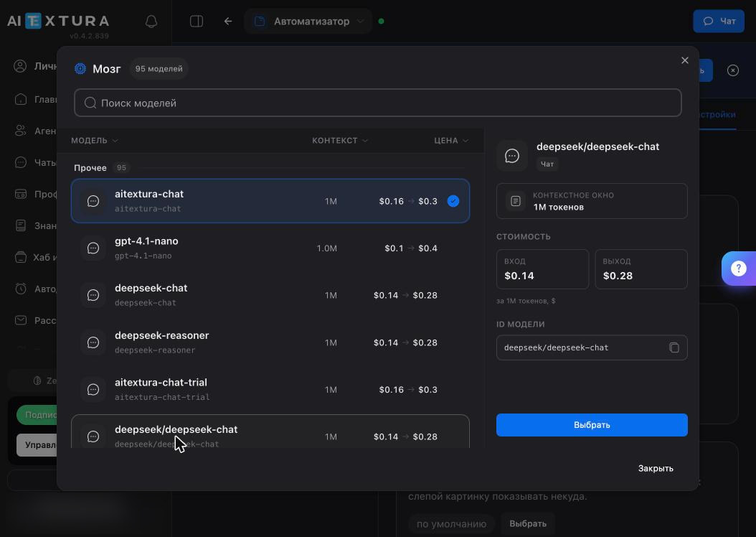Click the $0.16 → $0.3 price of aitextura-chat
The width and height of the screenshot is (756, 537).
408,201
